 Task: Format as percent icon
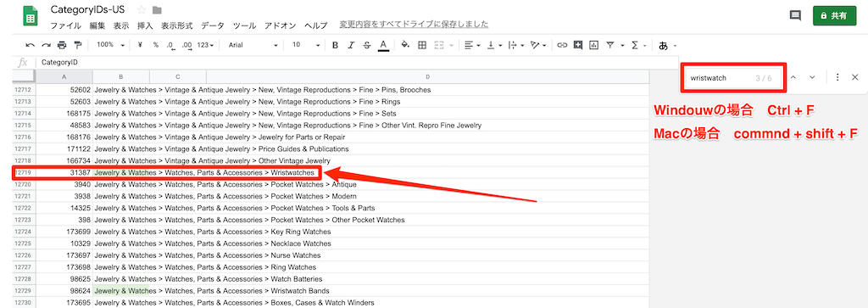pyautogui.click(x=156, y=46)
